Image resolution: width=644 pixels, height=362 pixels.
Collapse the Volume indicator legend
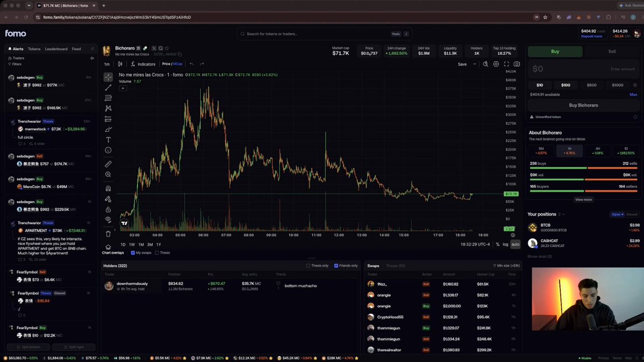click(123, 88)
